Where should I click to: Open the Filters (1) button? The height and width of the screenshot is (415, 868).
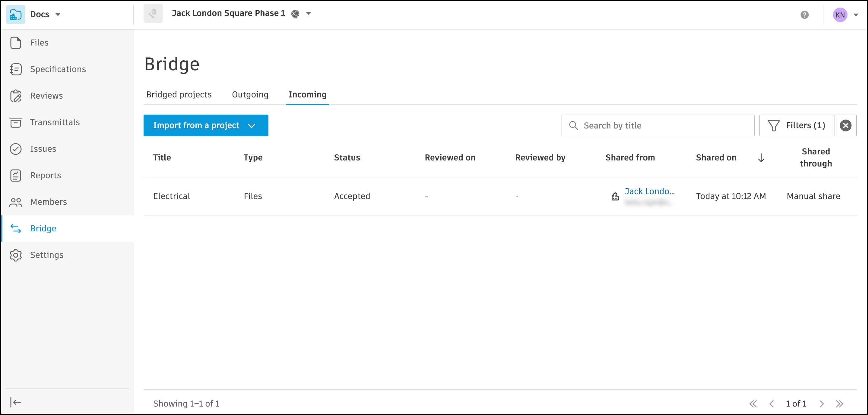pos(797,125)
